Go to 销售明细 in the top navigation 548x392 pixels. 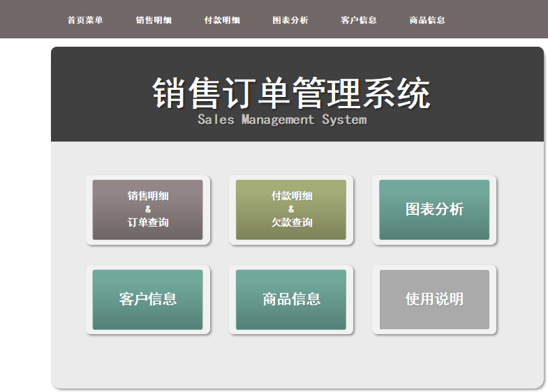point(154,20)
